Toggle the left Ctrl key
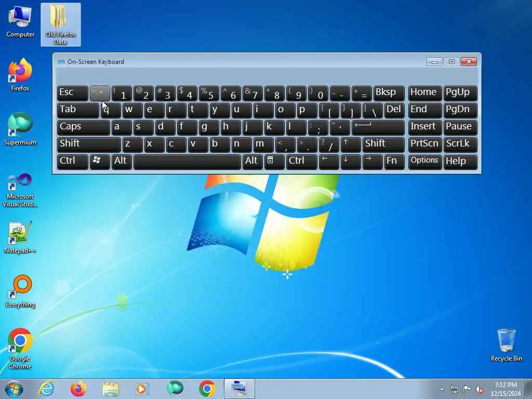Viewport: 532px width, 399px height. tap(72, 162)
